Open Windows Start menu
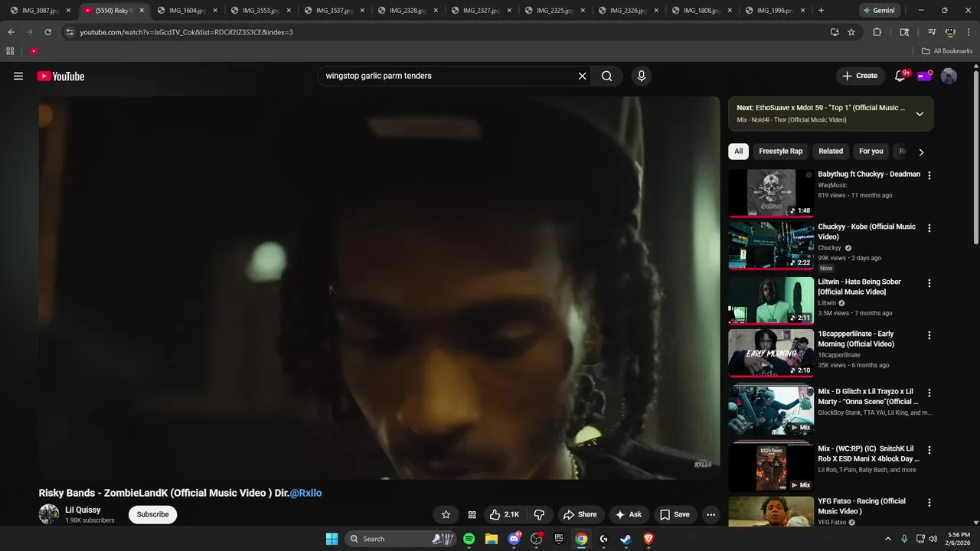The image size is (980, 551). point(332,539)
